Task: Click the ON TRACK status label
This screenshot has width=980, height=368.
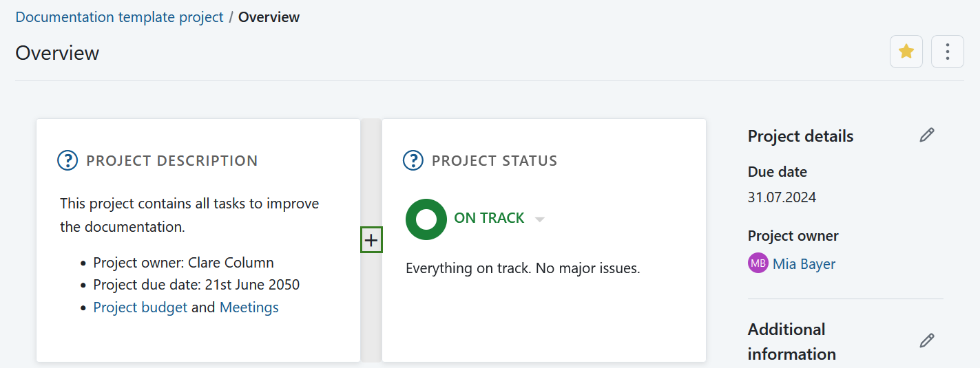Action: tap(489, 218)
